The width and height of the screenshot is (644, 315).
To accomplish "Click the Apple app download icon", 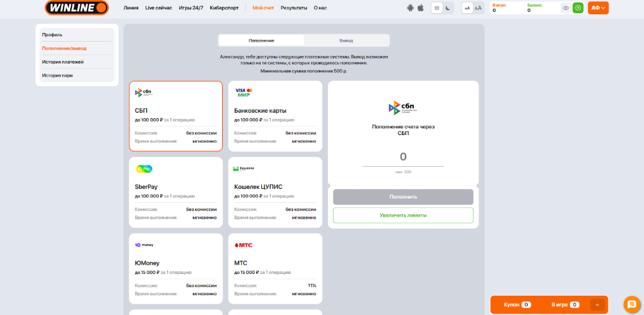I will (421, 8).
